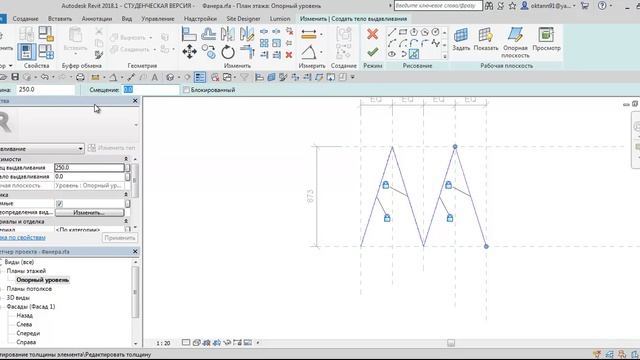640x360 pixels.
Task: Click the properties panel vertical scrollbar
Action: (135, 180)
